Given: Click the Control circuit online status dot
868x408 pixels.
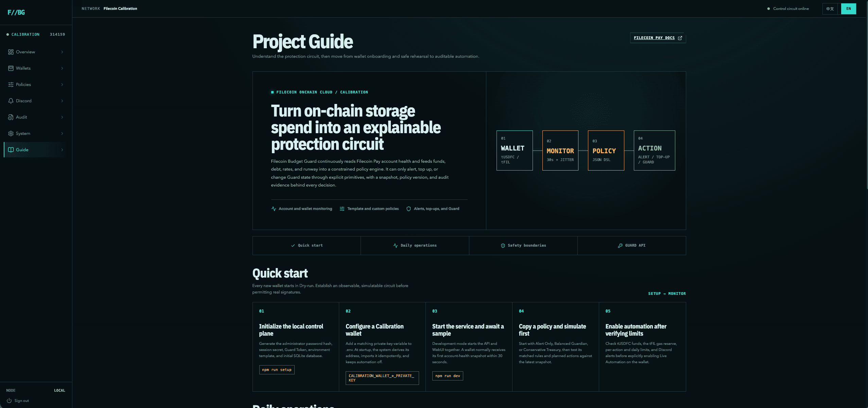Looking at the screenshot, I should [x=768, y=9].
